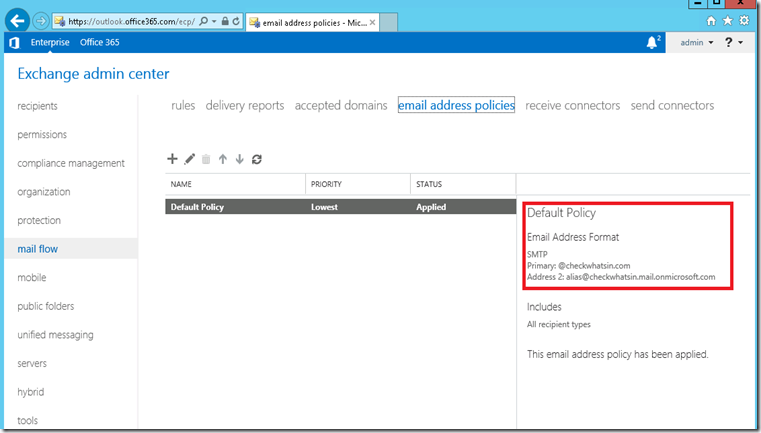Click the refresh icon in address bar
761x433 pixels.
tap(236, 21)
